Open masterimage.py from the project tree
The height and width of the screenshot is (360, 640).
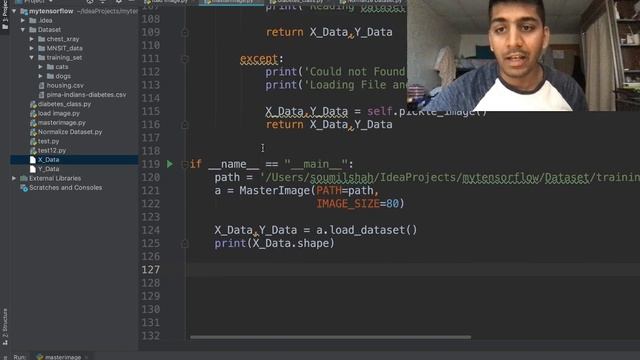[x=62, y=122]
